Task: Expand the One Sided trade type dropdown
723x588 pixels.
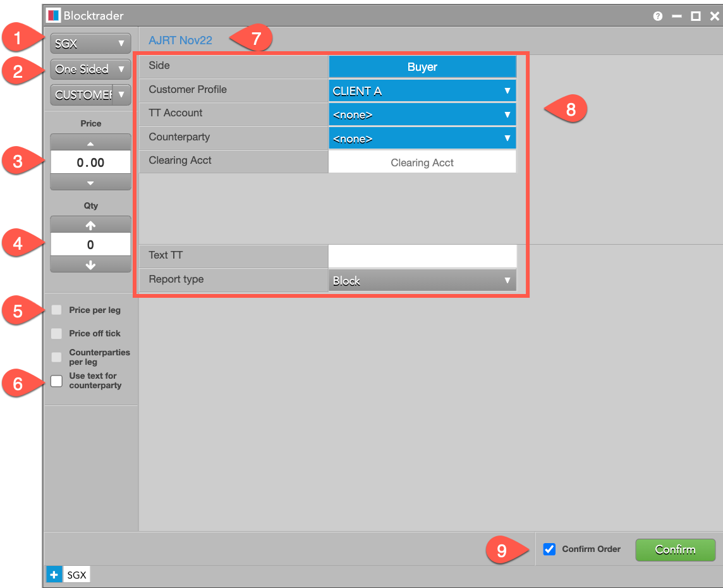Action: tap(90, 69)
